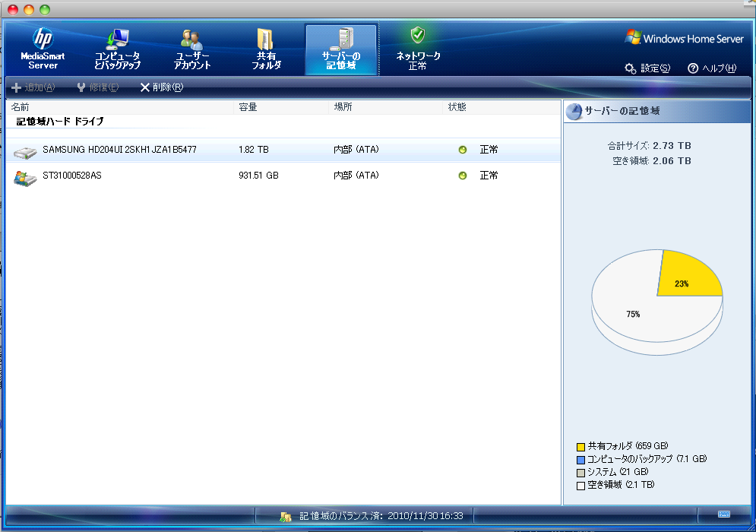The width and height of the screenshot is (756, 532).
Task: Open Computers and Backup (コンピュータとバックアップ) tab
Action: 117,49
